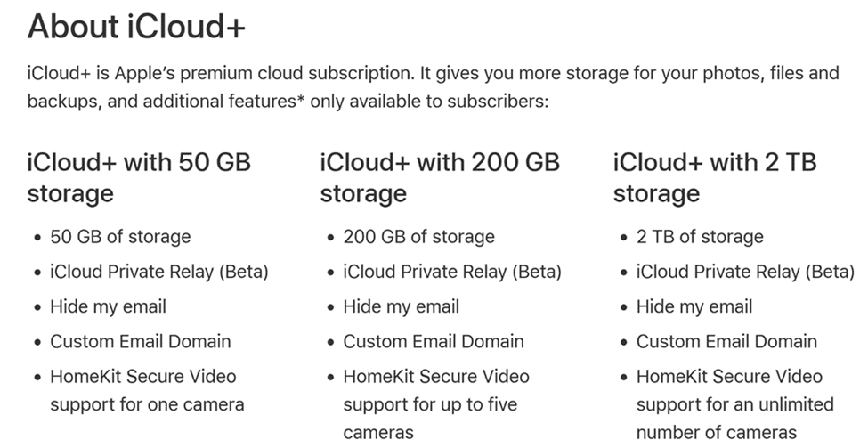Screen dimensions: 868x440
Task: Click the 2 TB of storage bullet
Action: [700, 237]
